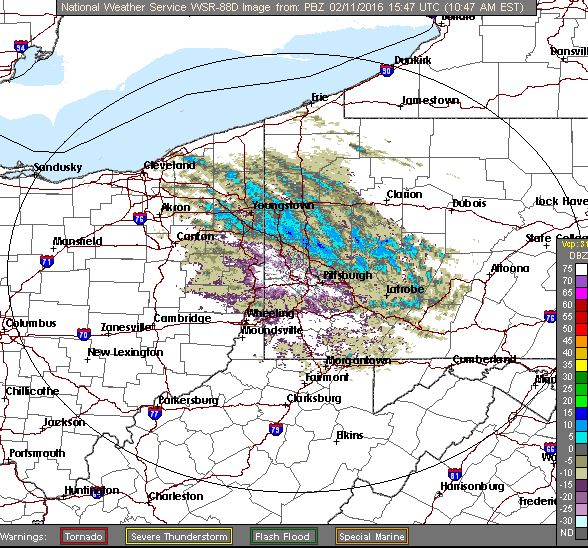Click the Interstate 81 shield near Harrisonburg
Screen dimensions: 588x548
click(x=454, y=474)
